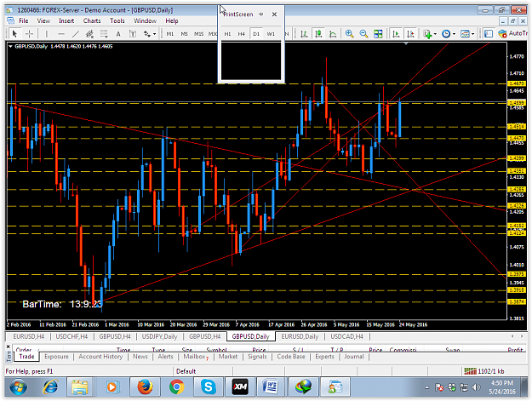
Task: Switch to USDCHF,H4 chart tab
Action: point(72,336)
